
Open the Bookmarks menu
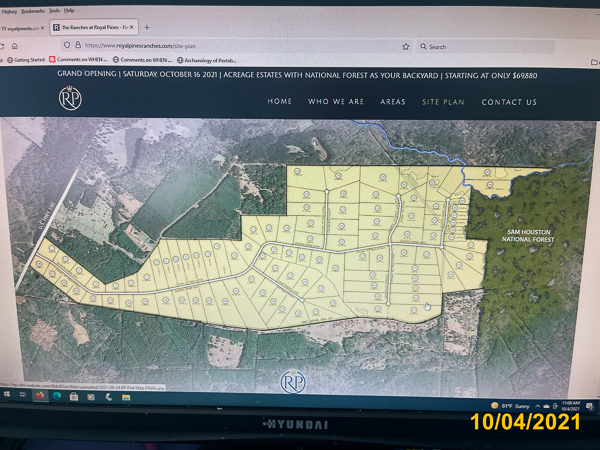(35, 11)
